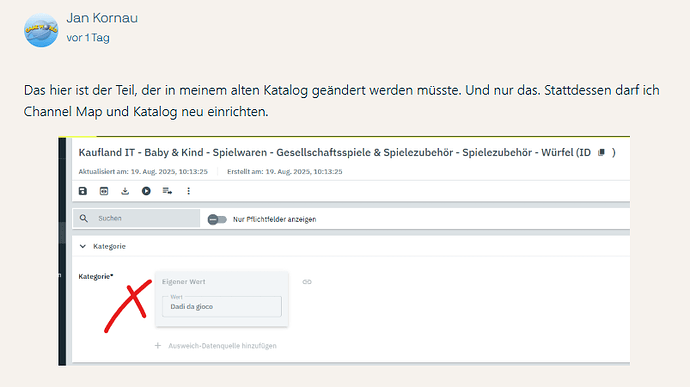Click the play/run icon in toolbar
Image resolution: width=690 pixels, height=387 pixels.
(146, 191)
